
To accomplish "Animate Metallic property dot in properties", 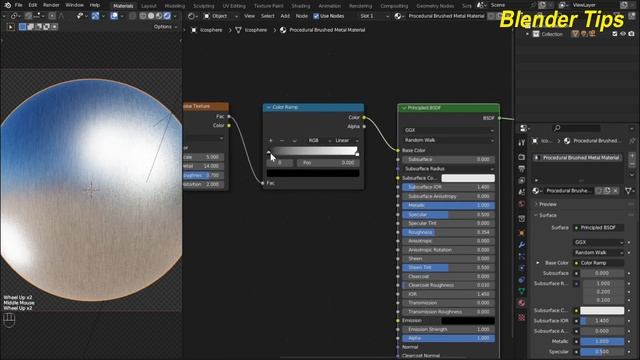I will tap(629, 341).
